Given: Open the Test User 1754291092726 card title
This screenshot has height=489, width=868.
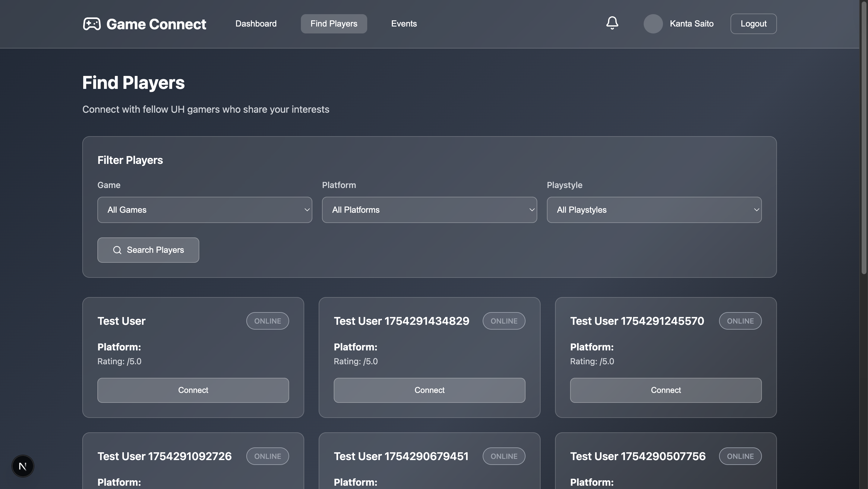Looking at the screenshot, I should (164, 456).
